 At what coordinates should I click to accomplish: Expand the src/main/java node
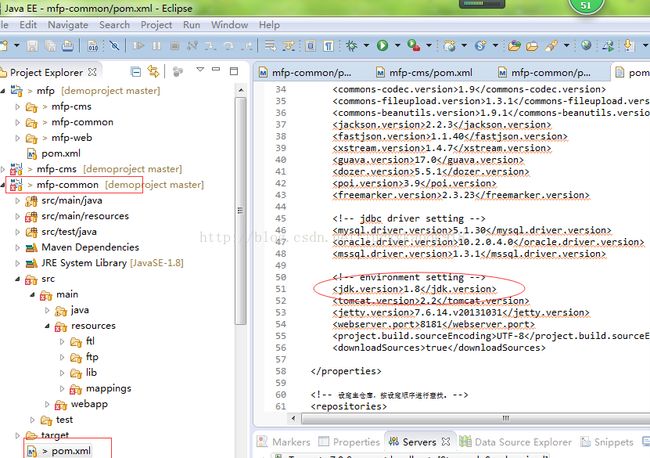(x=17, y=201)
